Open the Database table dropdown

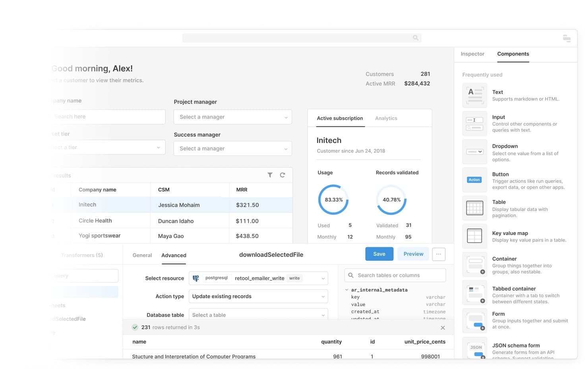click(258, 314)
